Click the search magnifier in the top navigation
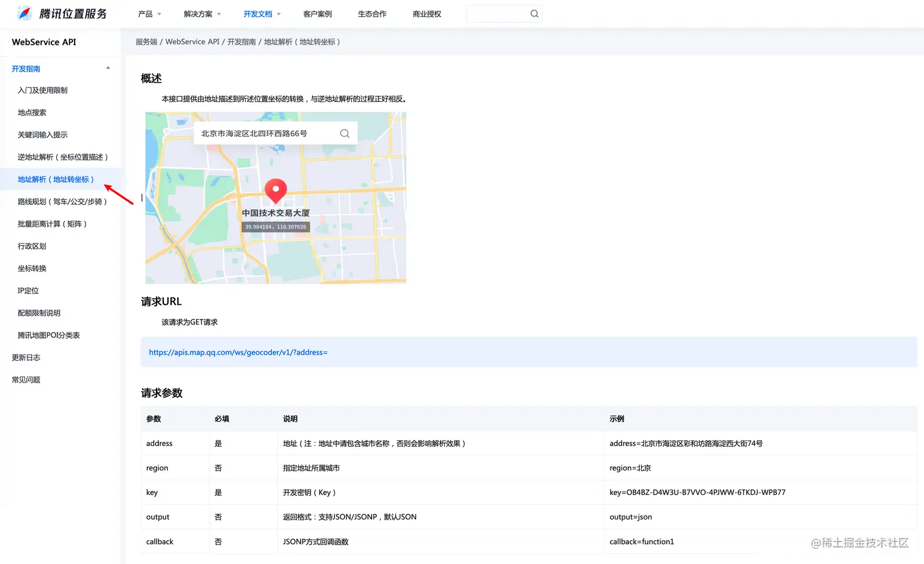The width and height of the screenshot is (924, 564). pyautogui.click(x=534, y=13)
